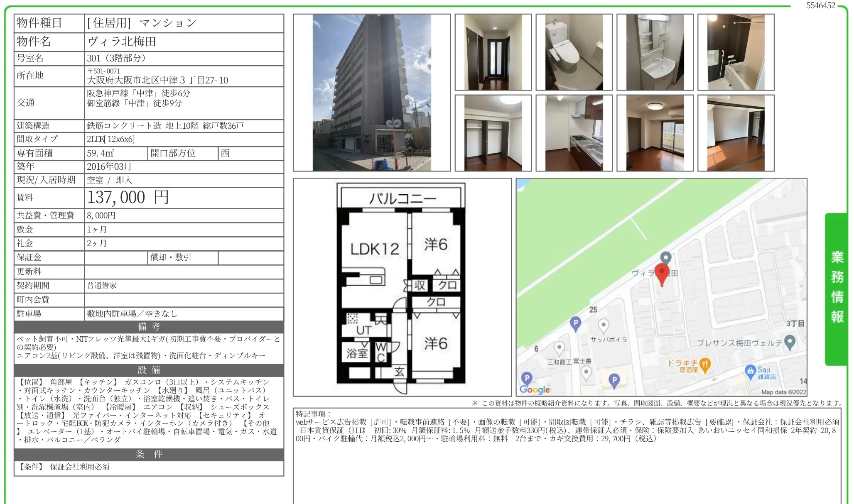Open the kitchen photo thumbnail
Image resolution: width=854 pixels, height=504 pixels.
tap(574, 133)
